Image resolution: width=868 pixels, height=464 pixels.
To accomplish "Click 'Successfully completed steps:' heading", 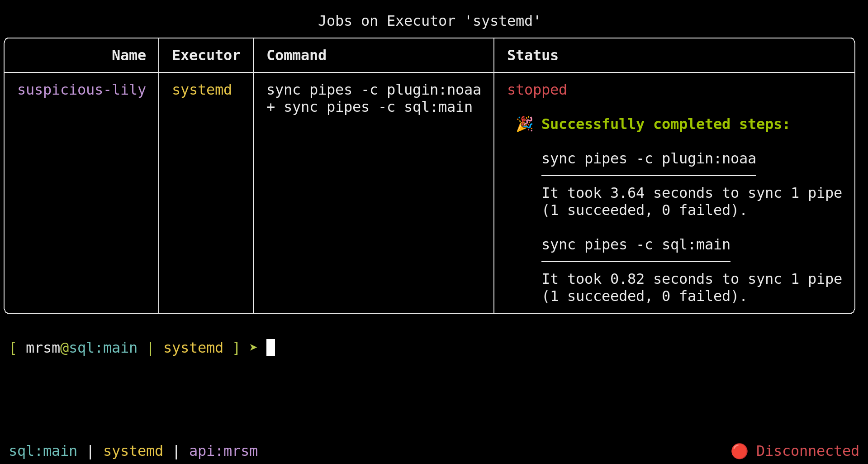I will (665, 124).
